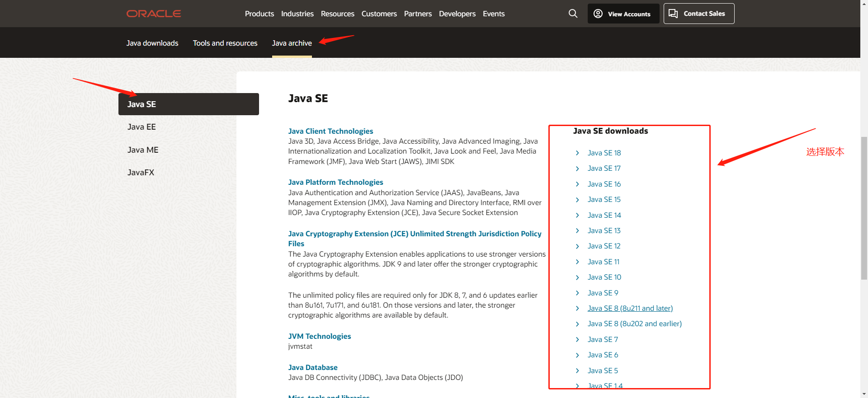Open the Customers menu
Image resolution: width=868 pixels, height=398 pixels.
379,14
